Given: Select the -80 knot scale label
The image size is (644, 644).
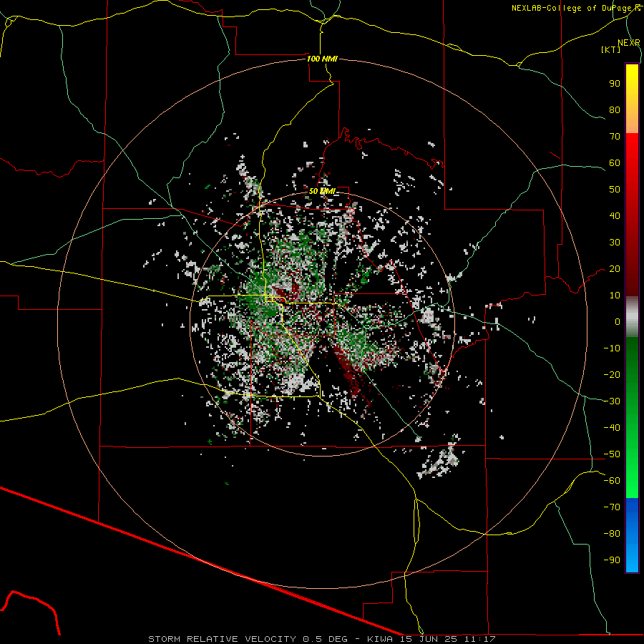Looking at the screenshot, I should [612, 534].
